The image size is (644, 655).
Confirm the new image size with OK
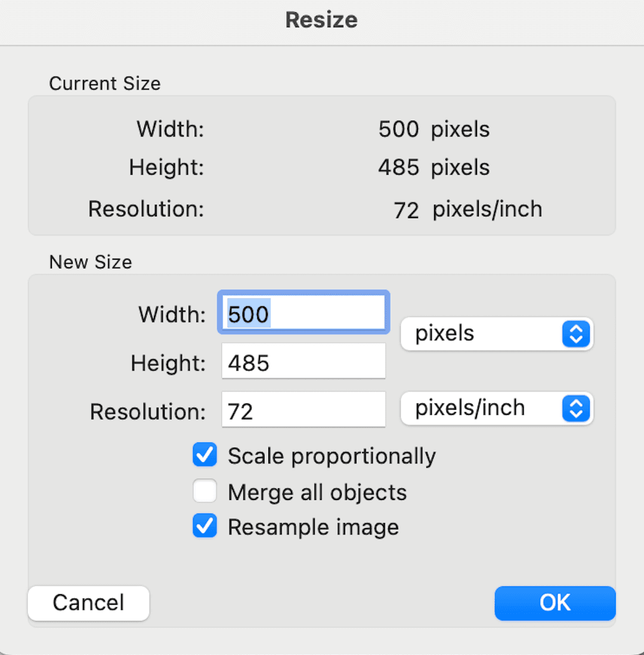555,603
